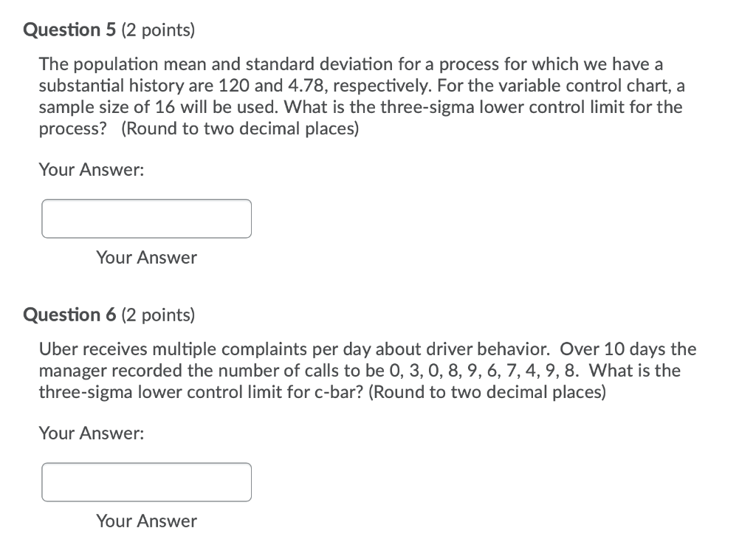Viewport: 756px width, 542px height.
Task: Place cursor inside the second answer field
Action: [x=146, y=482]
